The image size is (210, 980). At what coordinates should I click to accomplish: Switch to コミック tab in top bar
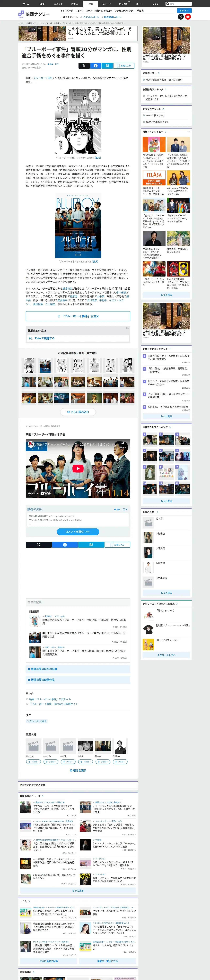click(58, 4)
